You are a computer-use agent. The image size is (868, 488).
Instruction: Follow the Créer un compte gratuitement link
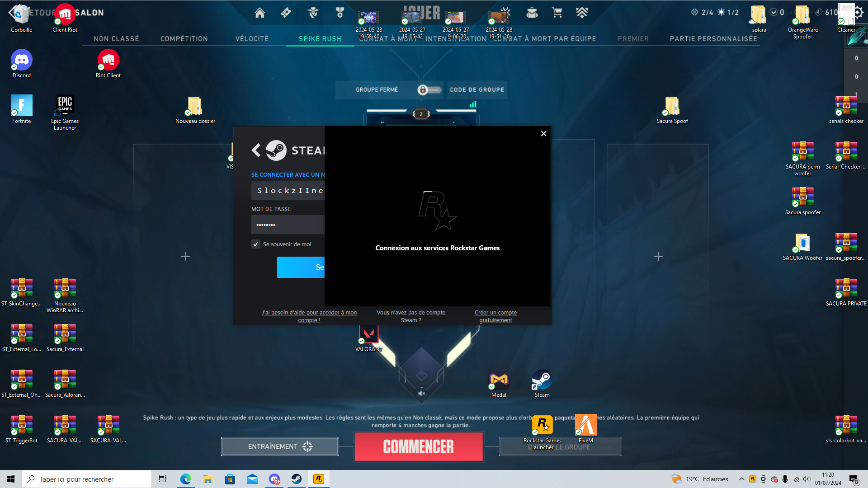pyautogui.click(x=495, y=316)
